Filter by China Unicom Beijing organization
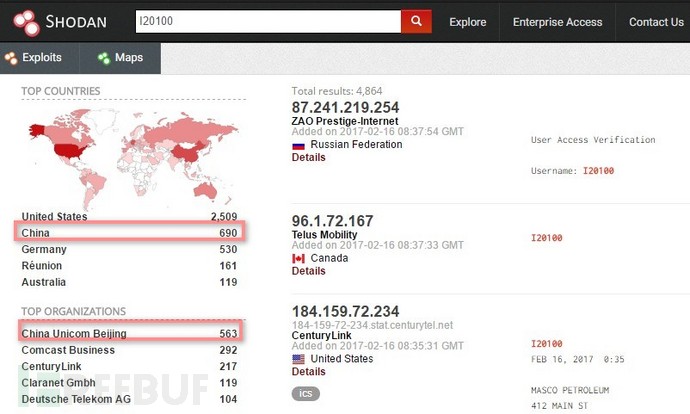The height and width of the screenshot is (414, 690). point(74,333)
